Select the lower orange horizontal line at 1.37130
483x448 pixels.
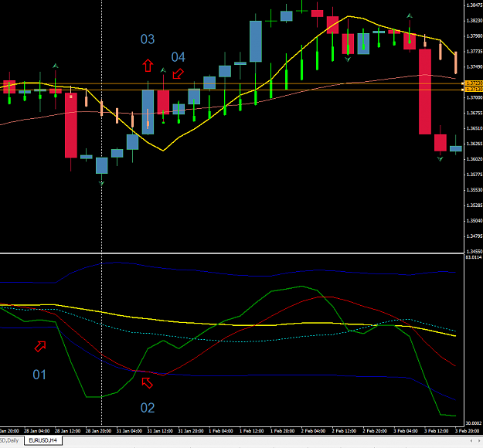pyautogui.click(x=232, y=90)
